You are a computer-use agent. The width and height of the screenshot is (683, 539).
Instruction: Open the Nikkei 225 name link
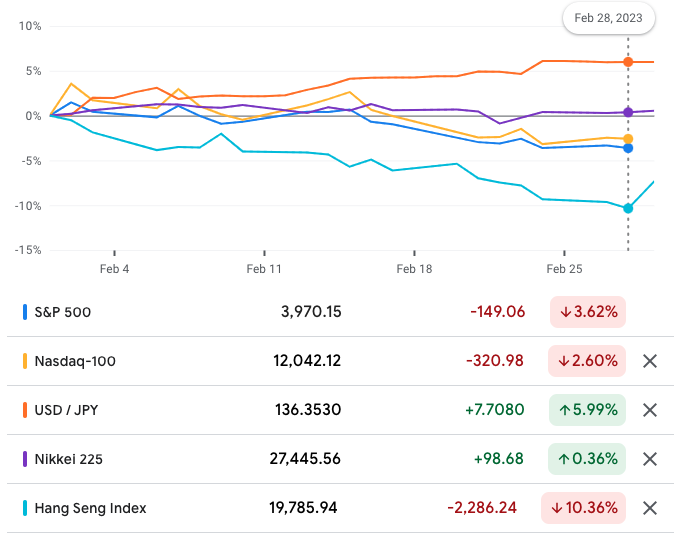click(68, 459)
